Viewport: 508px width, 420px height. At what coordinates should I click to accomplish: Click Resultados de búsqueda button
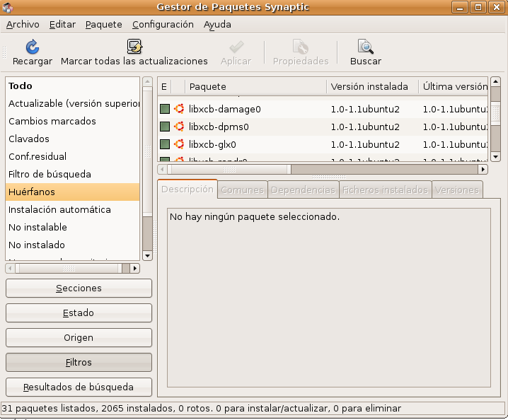click(79, 387)
